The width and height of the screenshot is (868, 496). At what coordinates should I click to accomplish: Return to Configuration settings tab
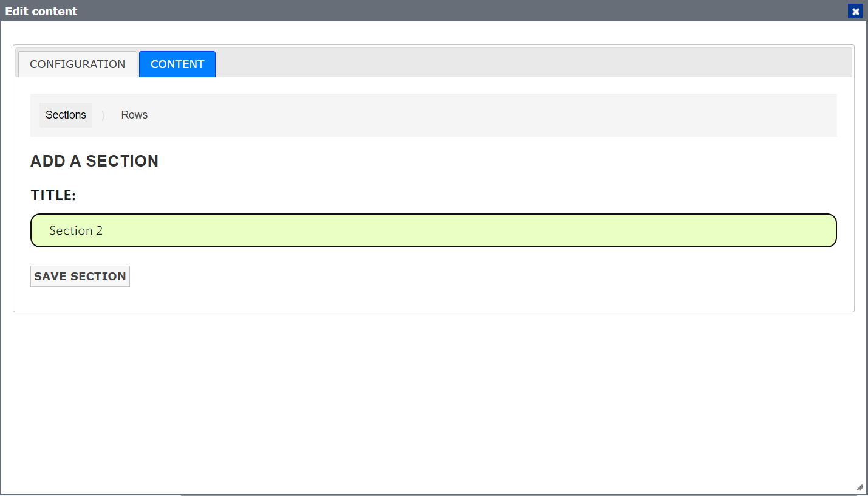(78, 64)
